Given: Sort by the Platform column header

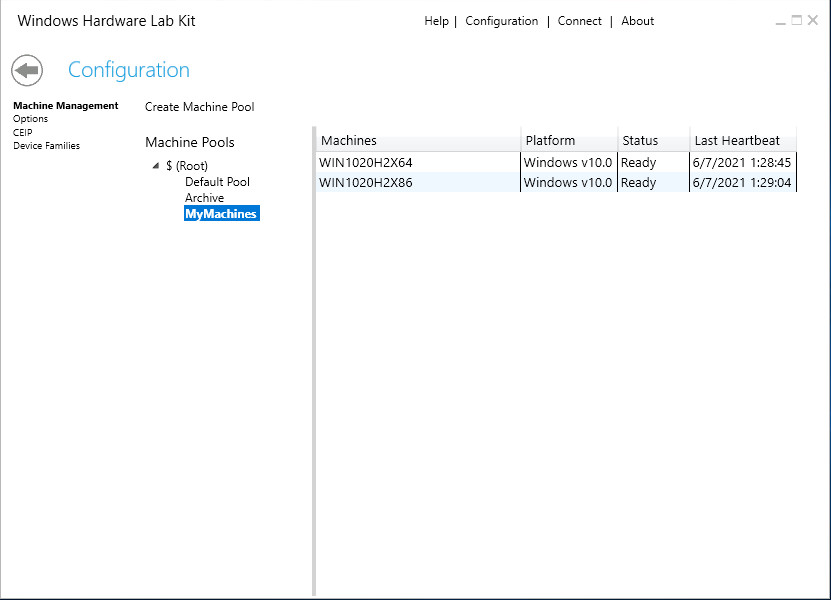Looking at the screenshot, I should pyautogui.click(x=570, y=140).
